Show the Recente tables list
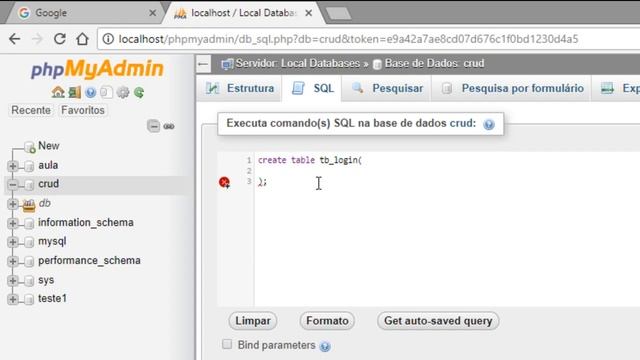Viewport: 640px width, 360px height. (31, 110)
